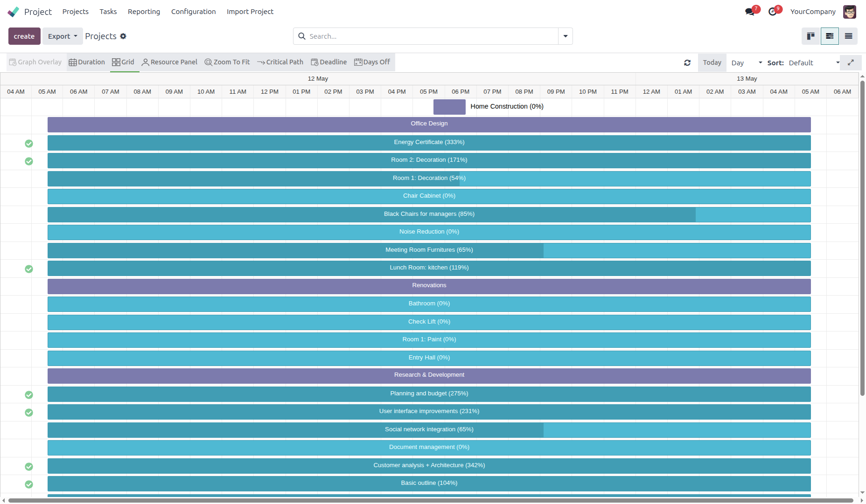The width and height of the screenshot is (866, 504).
Task: Click the fullscreen expand icon
Action: click(851, 62)
